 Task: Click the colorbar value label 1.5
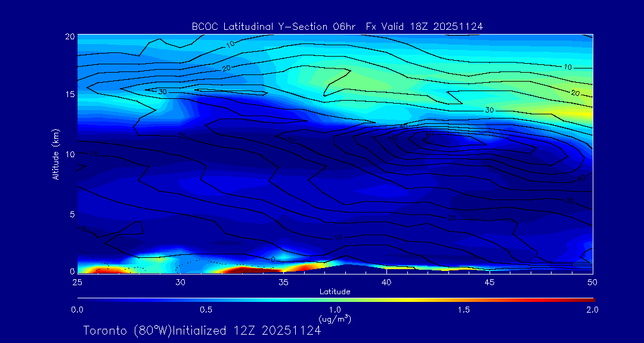point(464,310)
